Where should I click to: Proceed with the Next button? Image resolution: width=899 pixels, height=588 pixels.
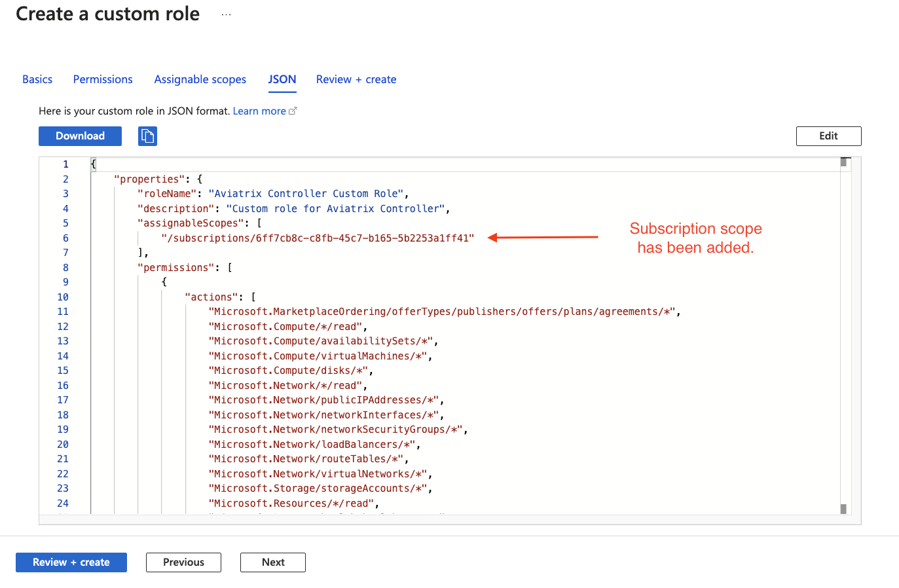273,562
